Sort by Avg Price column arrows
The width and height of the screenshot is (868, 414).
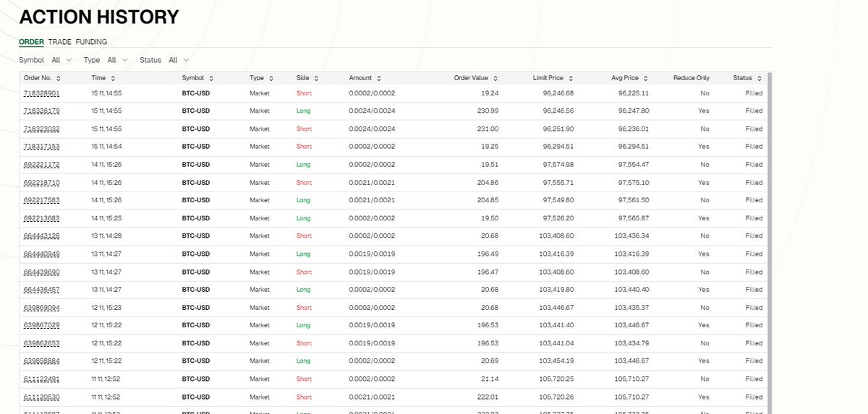pos(646,78)
